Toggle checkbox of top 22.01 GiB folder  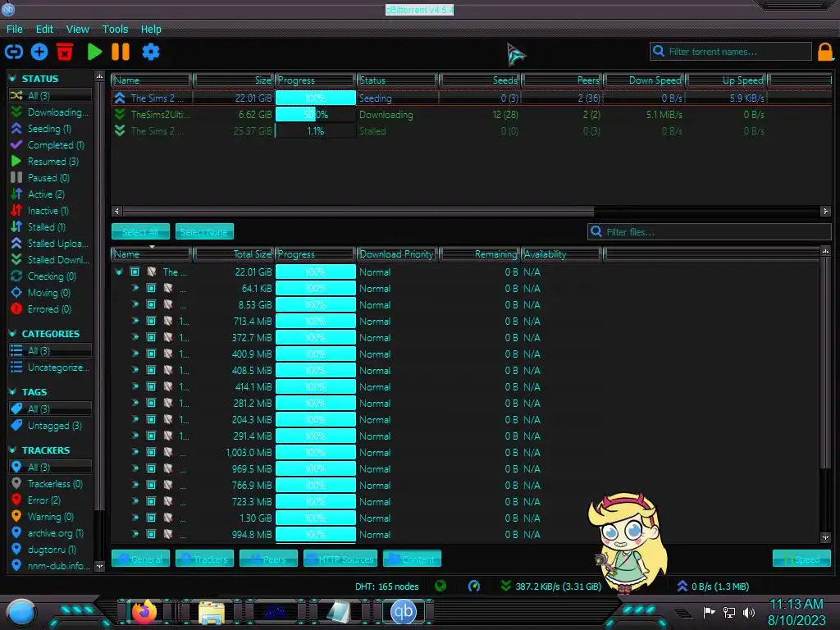coord(135,272)
